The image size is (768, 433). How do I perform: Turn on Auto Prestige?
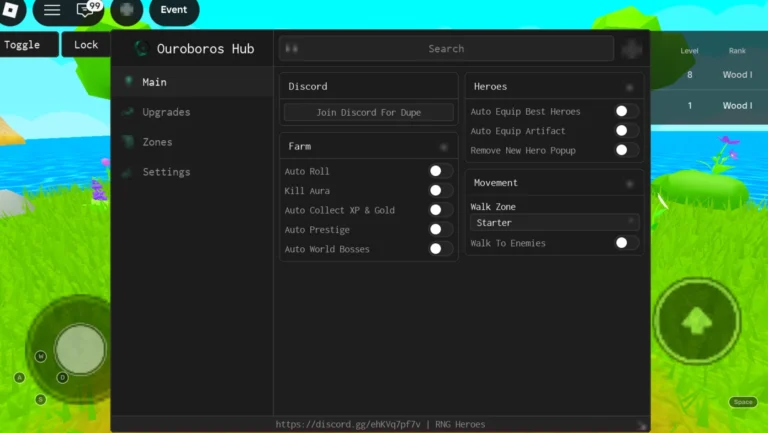tap(439, 229)
